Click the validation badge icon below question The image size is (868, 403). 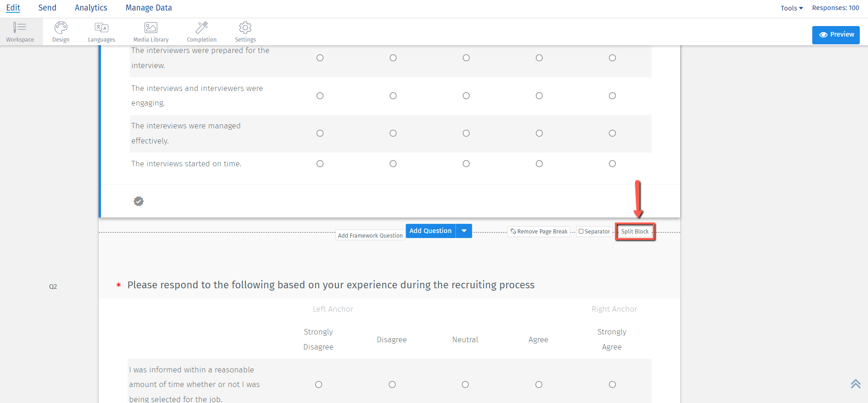coord(139,201)
